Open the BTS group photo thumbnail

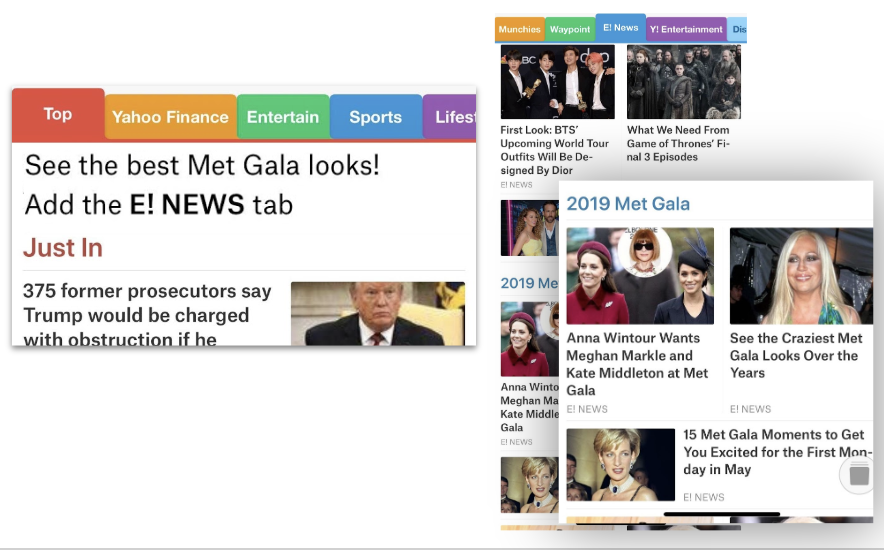tap(557, 82)
